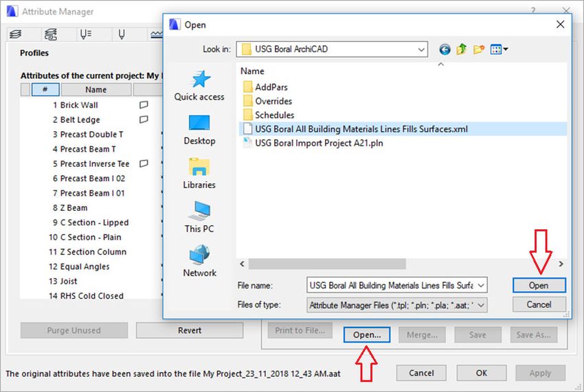Click the wall-use icon beside Belt Ledge
Screen dimensions: 584x392
click(144, 119)
